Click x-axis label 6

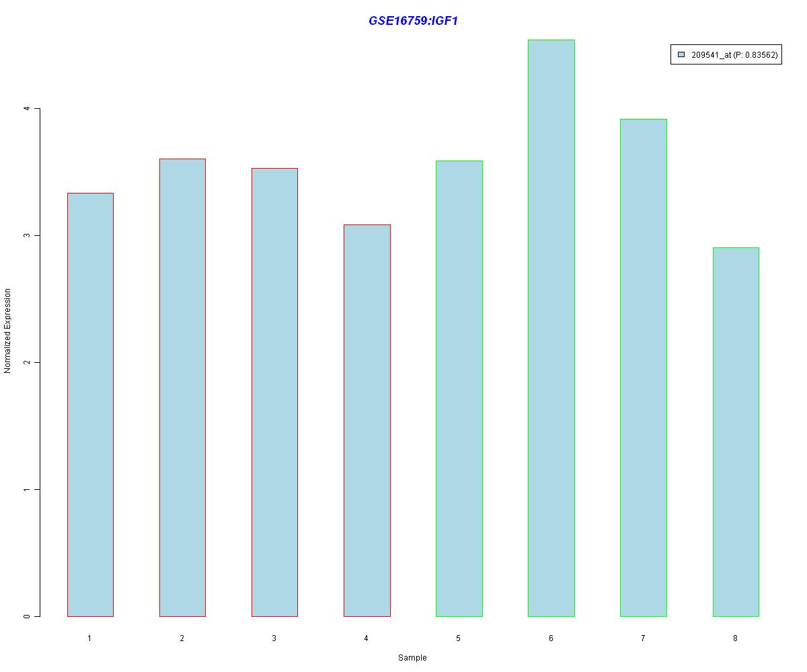point(551,638)
